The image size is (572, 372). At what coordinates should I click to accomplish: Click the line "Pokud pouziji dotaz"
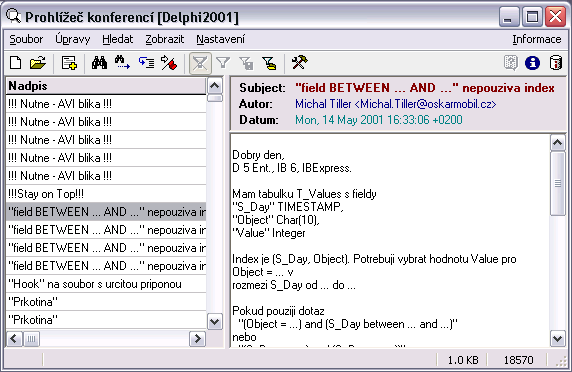coord(278,311)
